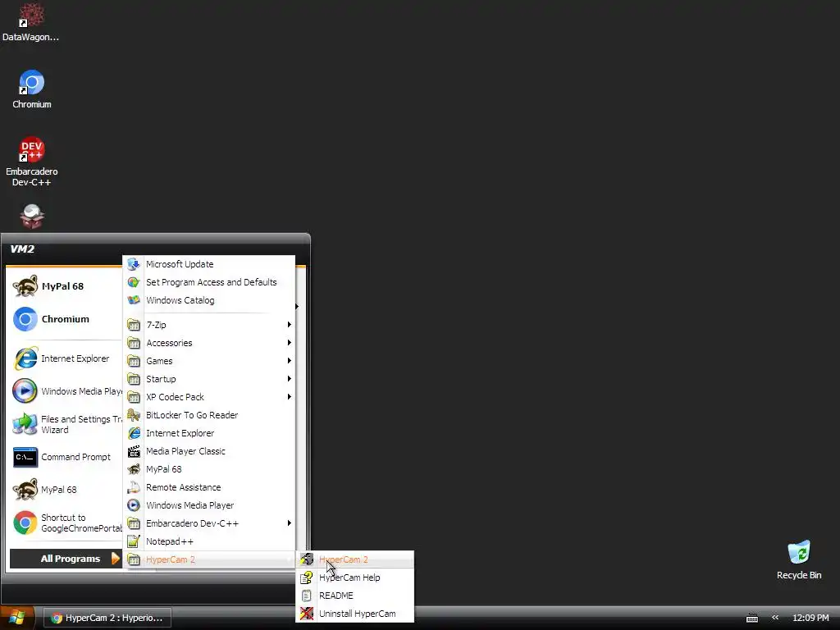Click the HyperCam Help question mark icon
Viewport: 840px width, 630px height.
[x=307, y=577]
